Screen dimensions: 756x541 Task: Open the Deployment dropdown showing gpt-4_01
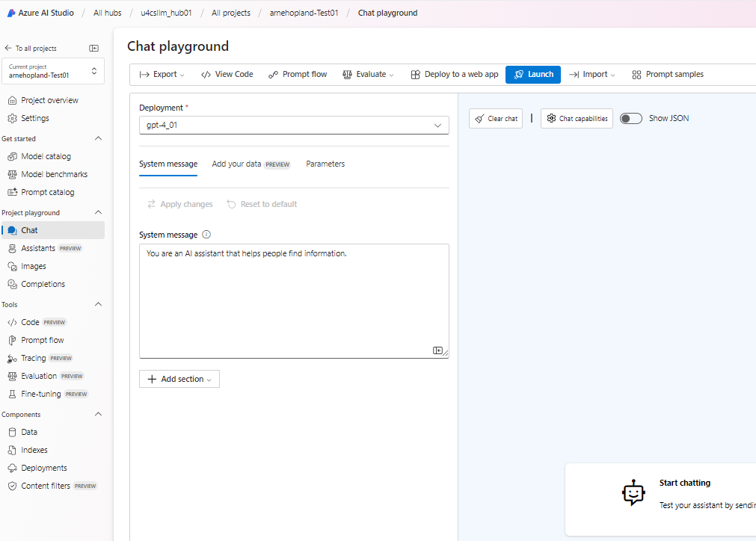point(294,126)
